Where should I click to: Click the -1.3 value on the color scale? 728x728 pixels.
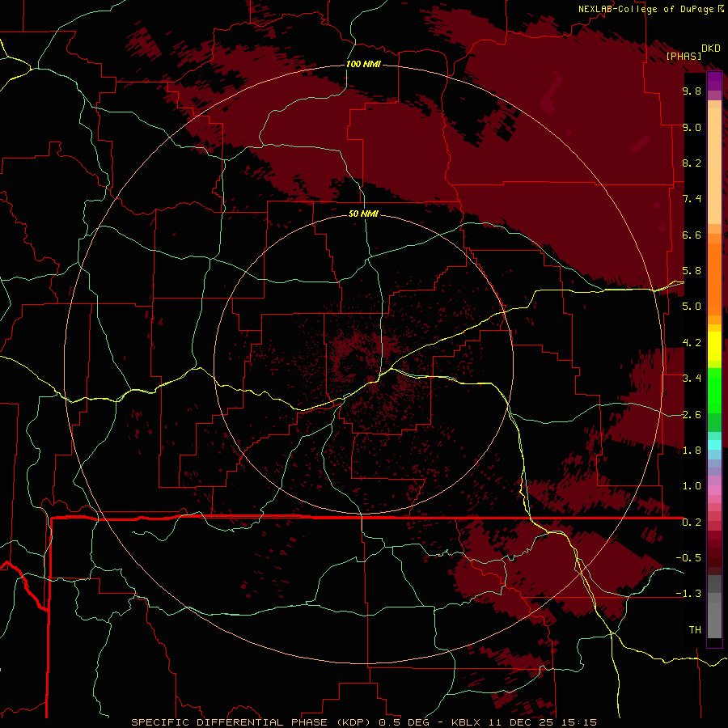point(688,594)
